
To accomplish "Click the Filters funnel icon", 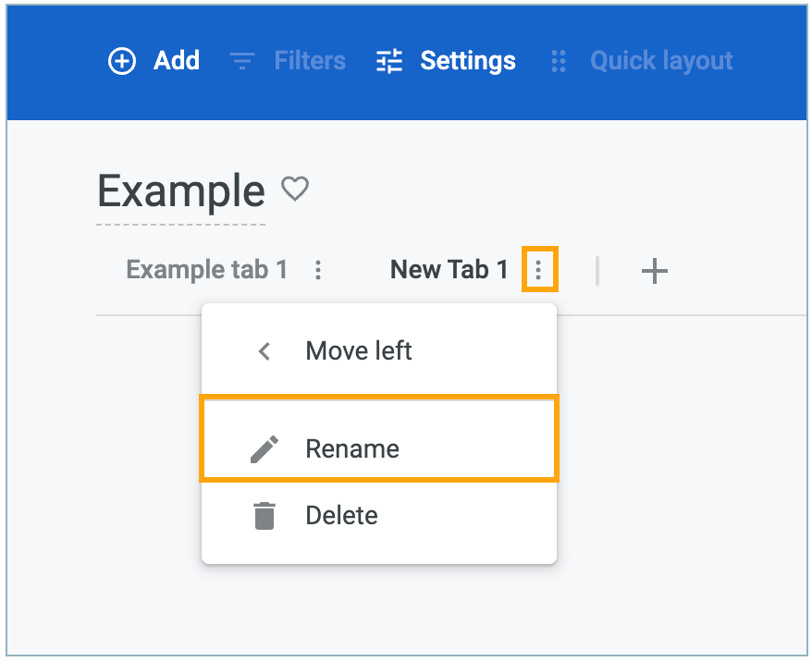I will pyautogui.click(x=242, y=62).
